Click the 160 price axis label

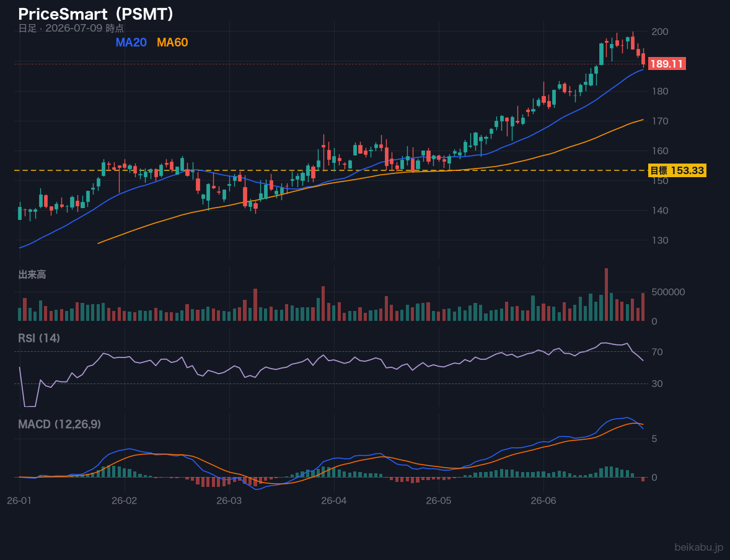pyautogui.click(x=660, y=151)
